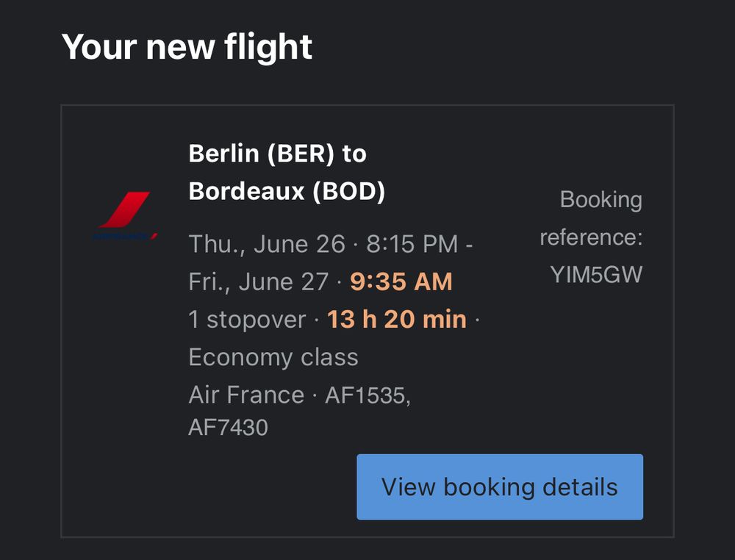
Task: Select the booking reference code YIM5GW
Action: pyautogui.click(x=596, y=275)
